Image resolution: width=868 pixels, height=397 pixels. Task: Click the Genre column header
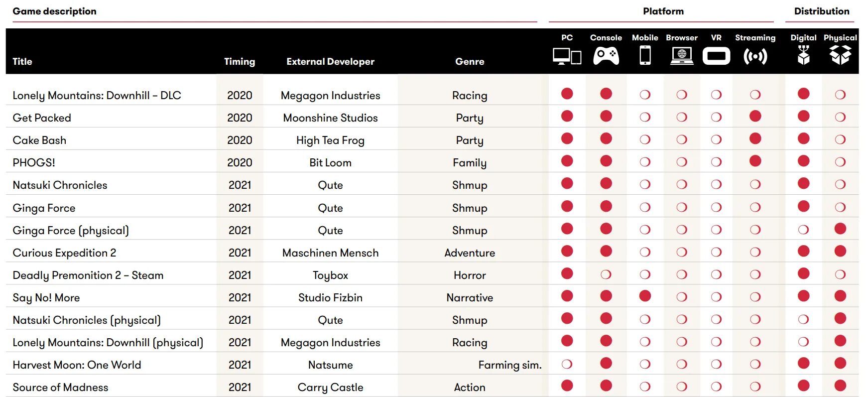coord(469,62)
